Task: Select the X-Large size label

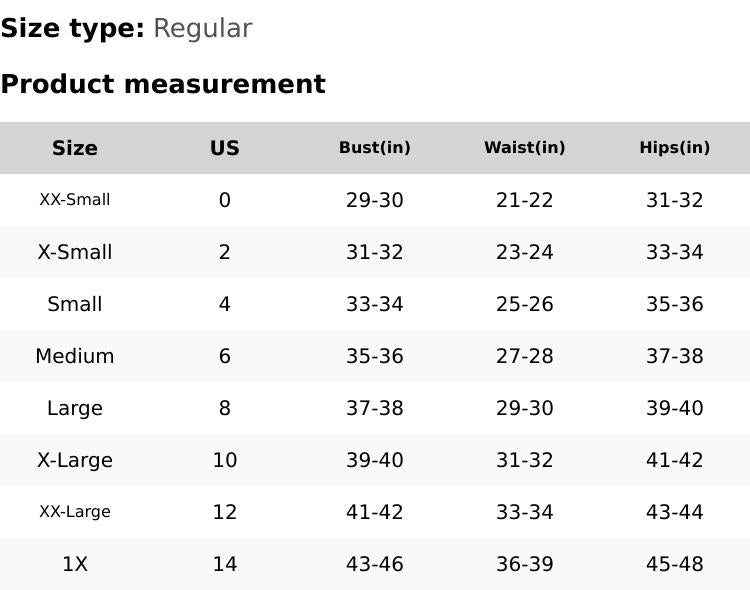Action: tap(75, 460)
